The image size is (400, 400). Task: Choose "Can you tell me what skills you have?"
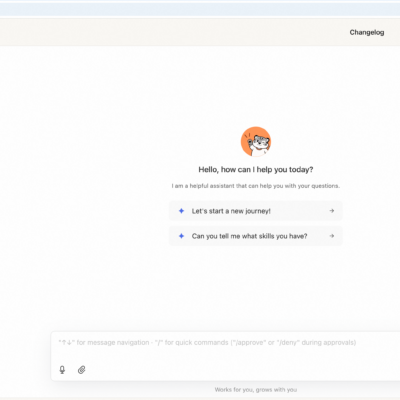(x=256, y=236)
